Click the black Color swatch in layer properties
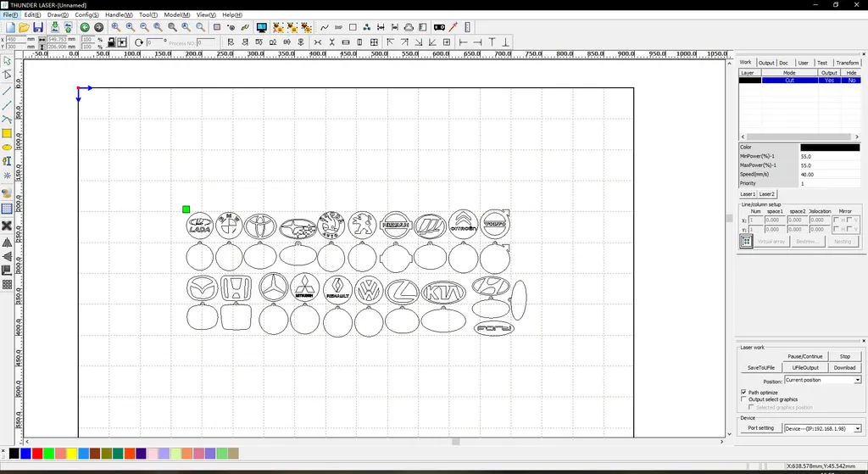Viewport: 868px width, 474px height. pyautogui.click(x=830, y=148)
